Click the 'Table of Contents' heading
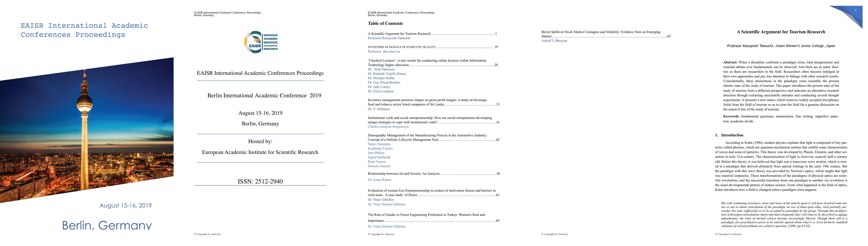This screenshot has width=868, height=246. pos(385,23)
